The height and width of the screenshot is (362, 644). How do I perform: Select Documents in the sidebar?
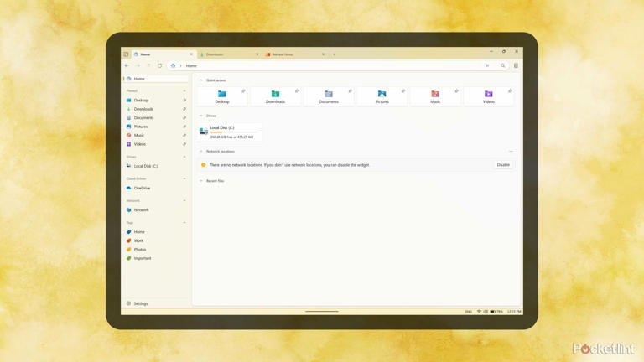tap(156, 118)
